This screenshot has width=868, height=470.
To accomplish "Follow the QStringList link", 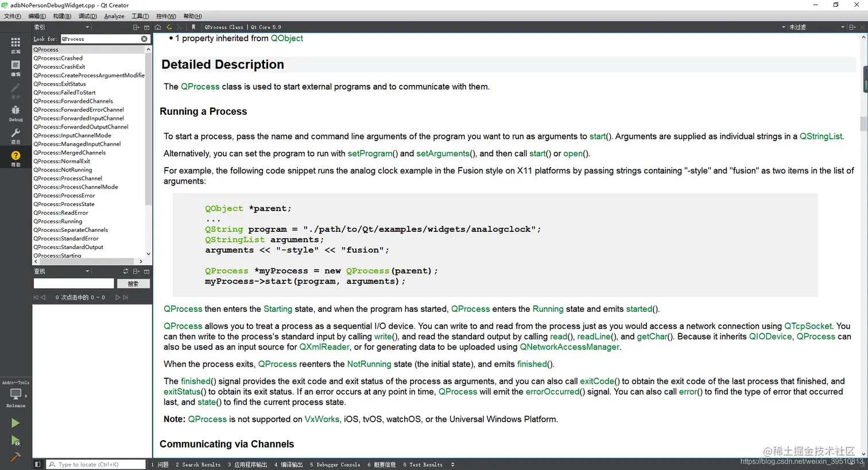I will [x=821, y=137].
